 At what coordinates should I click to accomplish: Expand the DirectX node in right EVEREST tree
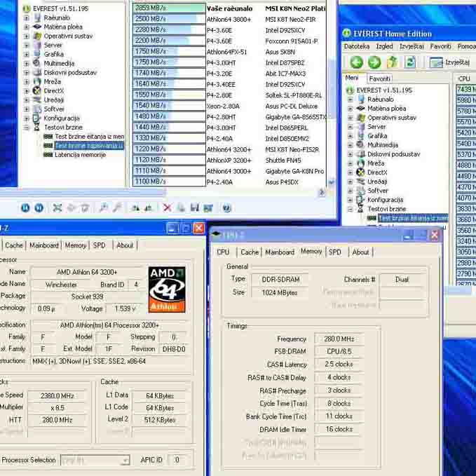350,172
